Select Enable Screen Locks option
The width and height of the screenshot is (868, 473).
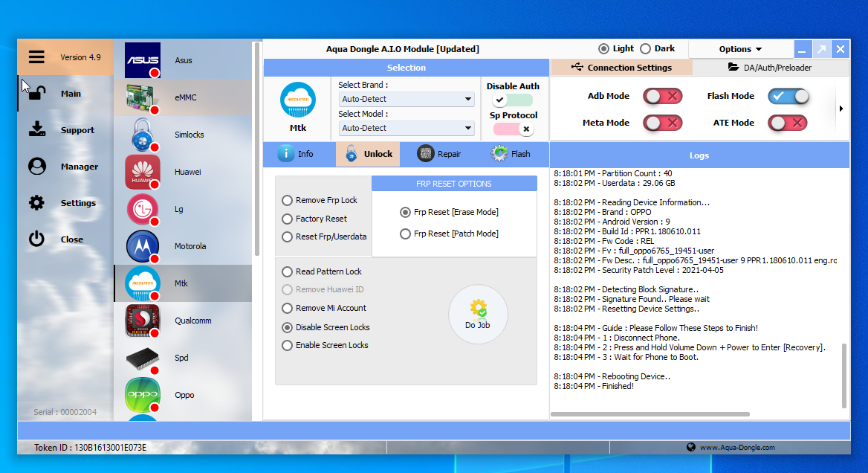tap(325, 345)
